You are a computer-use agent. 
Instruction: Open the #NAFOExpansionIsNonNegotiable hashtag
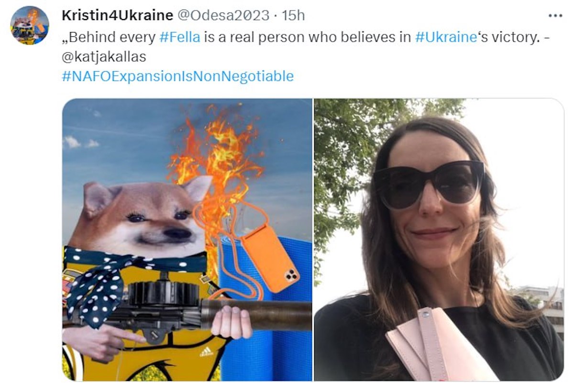177,76
